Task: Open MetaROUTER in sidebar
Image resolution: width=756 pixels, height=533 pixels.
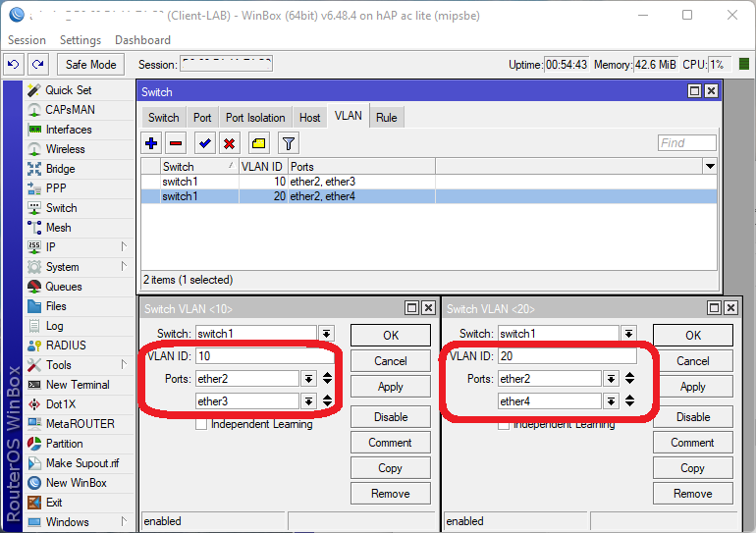Action: pyautogui.click(x=81, y=424)
